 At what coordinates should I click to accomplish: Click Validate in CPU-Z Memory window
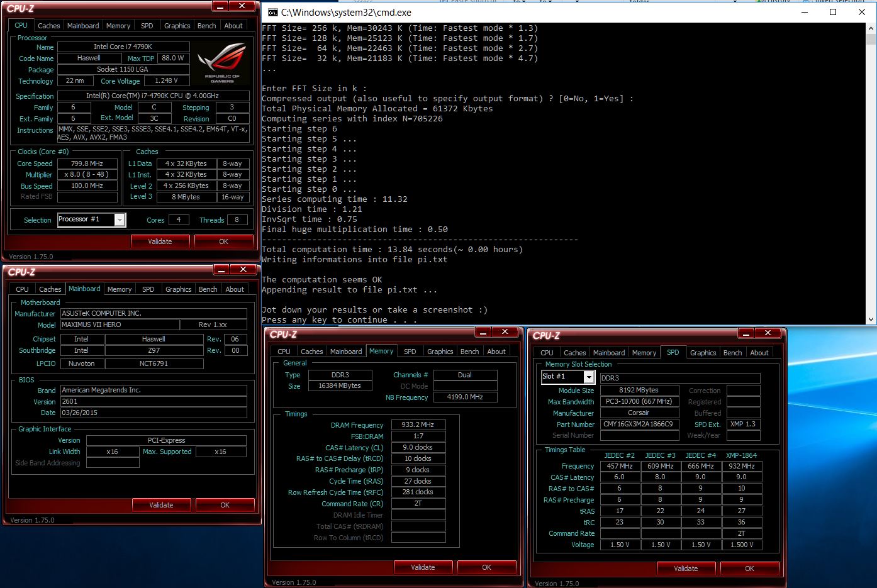pyautogui.click(x=423, y=567)
